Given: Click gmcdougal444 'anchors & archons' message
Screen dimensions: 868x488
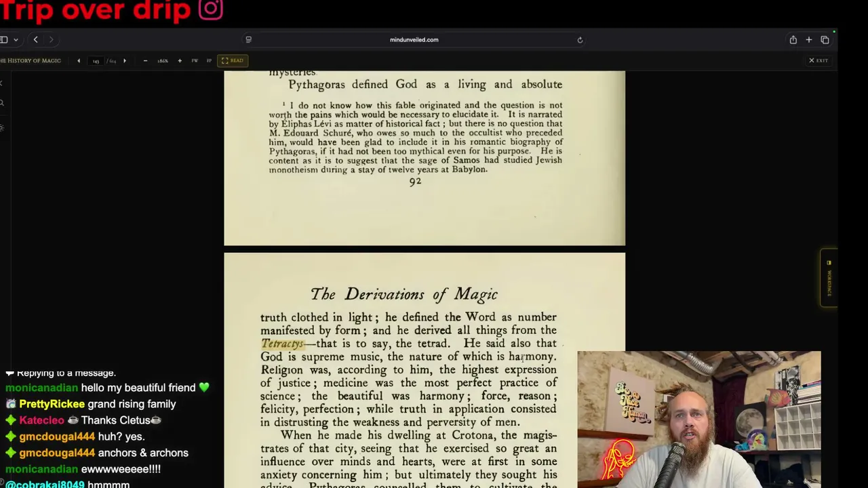Looking at the screenshot, I should click(97, 453).
